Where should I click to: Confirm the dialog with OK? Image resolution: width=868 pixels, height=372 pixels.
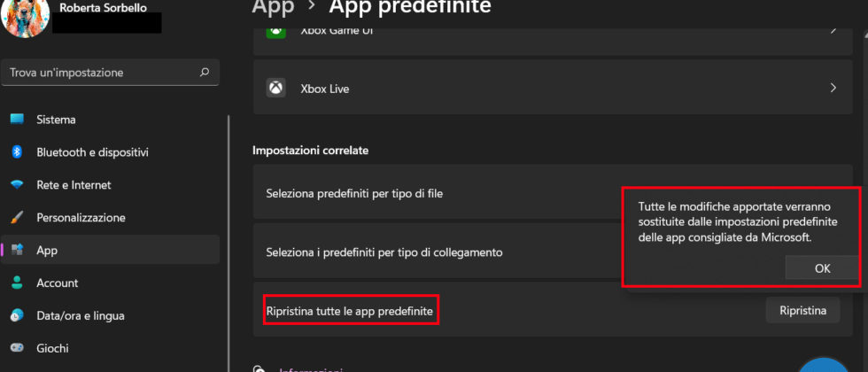[x=822, y=267]
